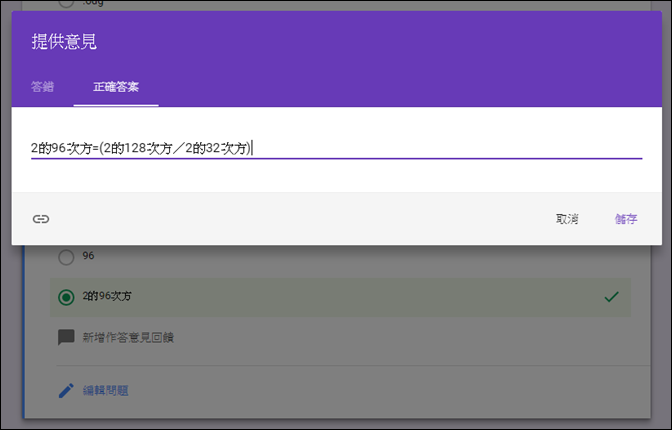
Task: Click the 96 option label text
Action: [88, 256]
